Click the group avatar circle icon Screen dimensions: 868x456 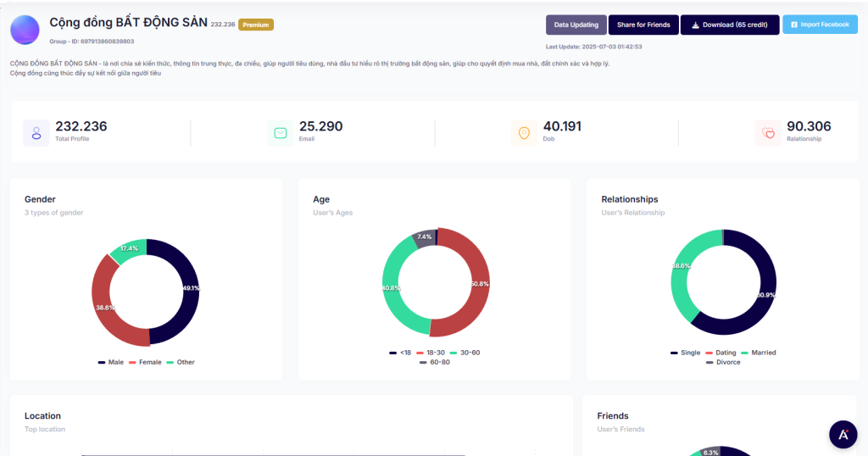click(25, 30)
